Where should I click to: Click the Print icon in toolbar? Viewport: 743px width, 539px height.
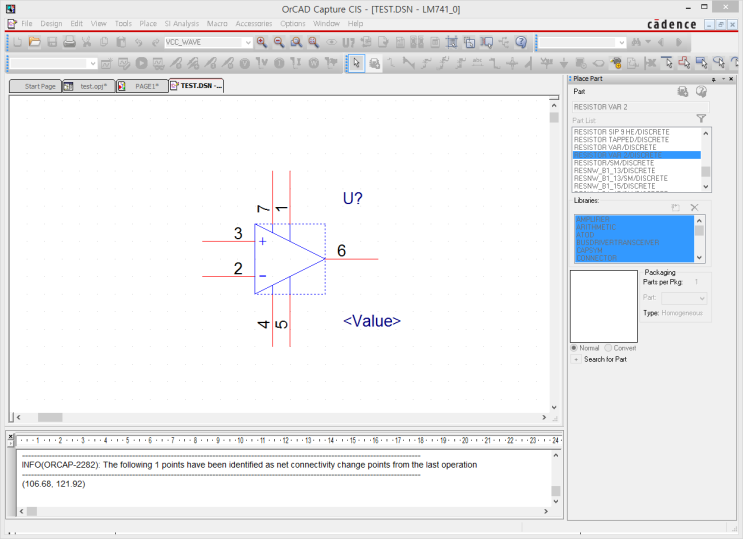(x=69, y=42)
